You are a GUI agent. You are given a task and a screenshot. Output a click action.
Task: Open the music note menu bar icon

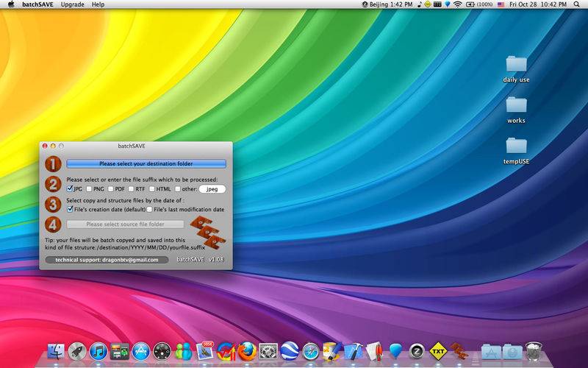click(x=420, y=4)
